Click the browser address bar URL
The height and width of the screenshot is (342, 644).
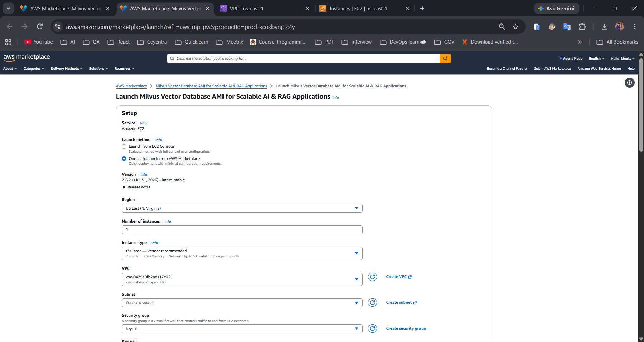coord(181,27)
